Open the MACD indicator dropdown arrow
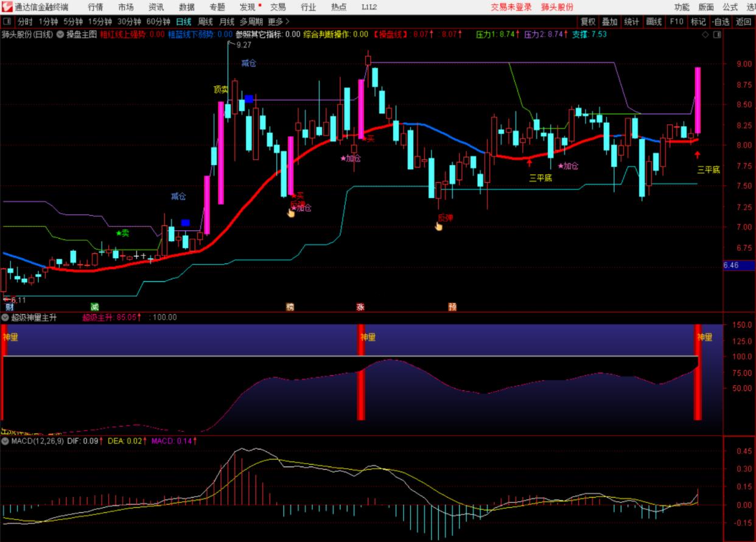Screen dimensions: 756x542 tap(5, 440)
